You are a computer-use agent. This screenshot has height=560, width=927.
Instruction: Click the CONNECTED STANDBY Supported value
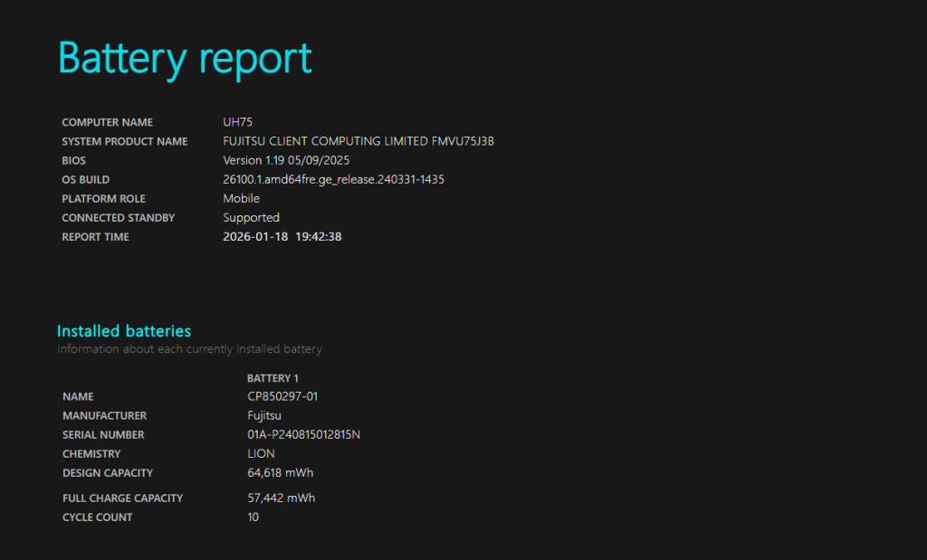click(x=251, y=217)
